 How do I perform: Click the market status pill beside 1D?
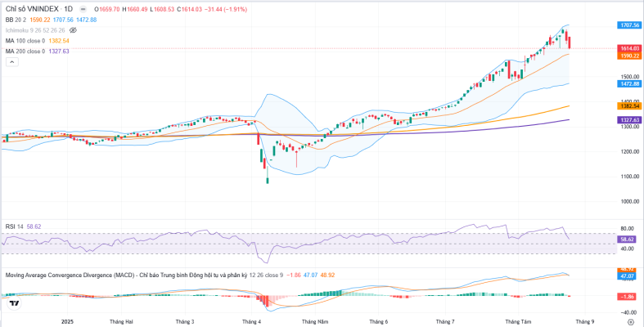(x=83, y=9)
